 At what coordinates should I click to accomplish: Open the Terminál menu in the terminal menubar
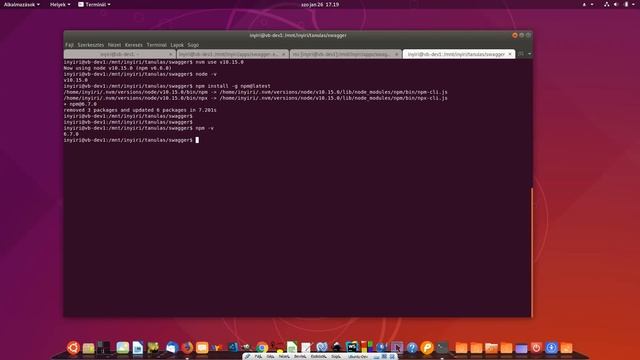(x=156, y=45)
